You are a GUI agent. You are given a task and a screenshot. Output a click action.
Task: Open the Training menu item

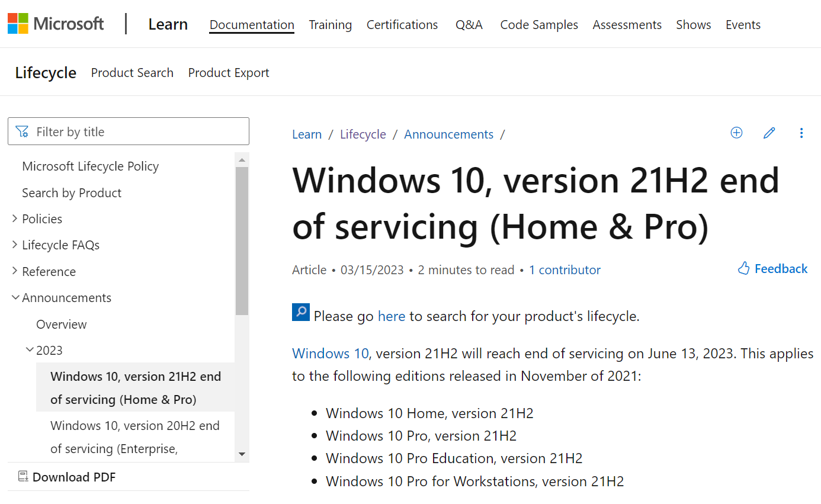click(x=330, y=24)
